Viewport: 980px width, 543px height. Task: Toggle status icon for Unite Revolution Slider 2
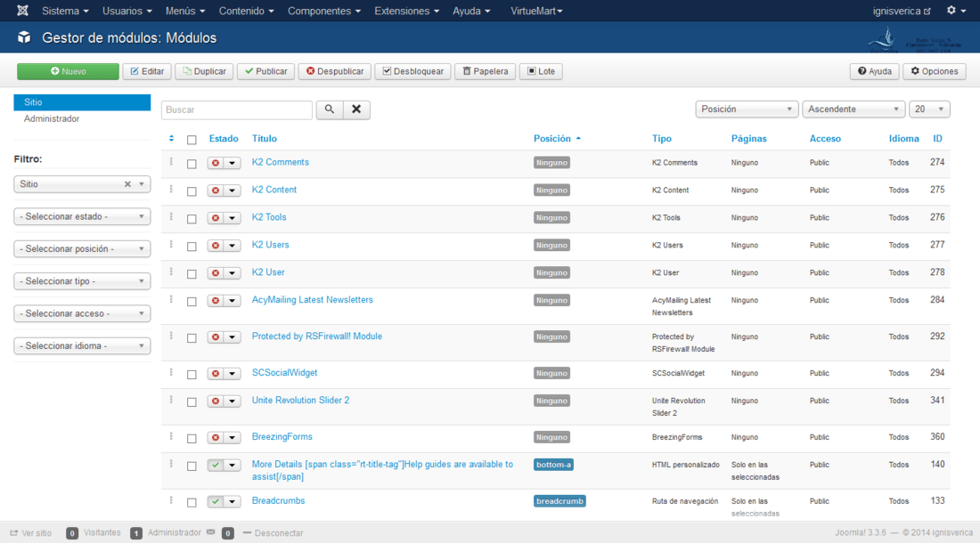216,401
